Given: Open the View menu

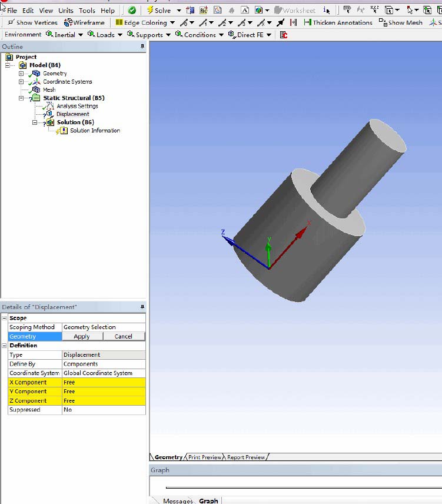Looking at the screenshot, I should (x=46, y=11).
